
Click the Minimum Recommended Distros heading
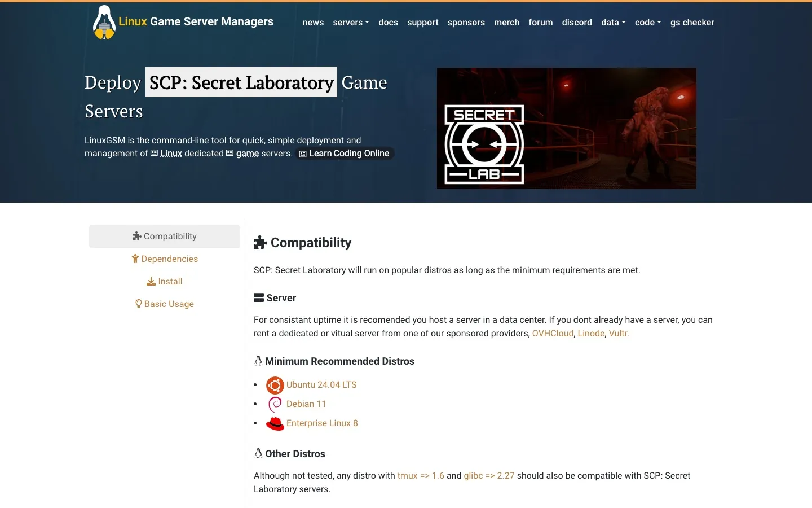click(339, 361)
